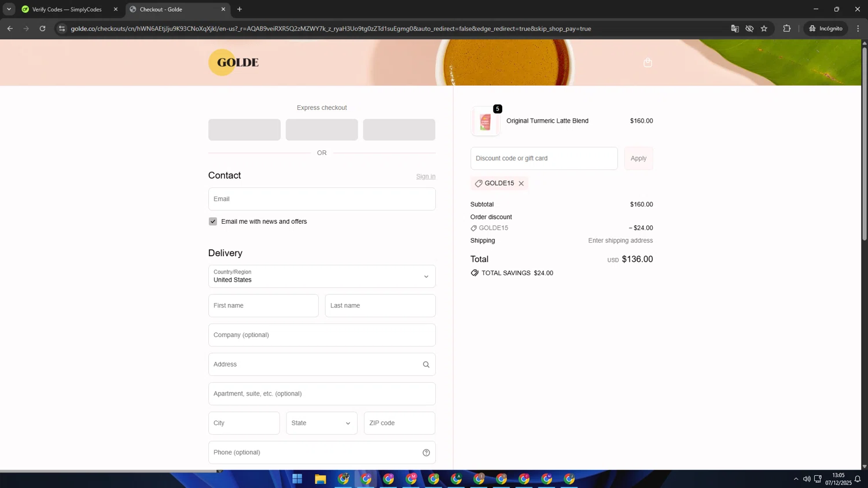868x488 pixels.
Task: Click the Original Turmeric Latte Blend text
Action: pos(547,121)
